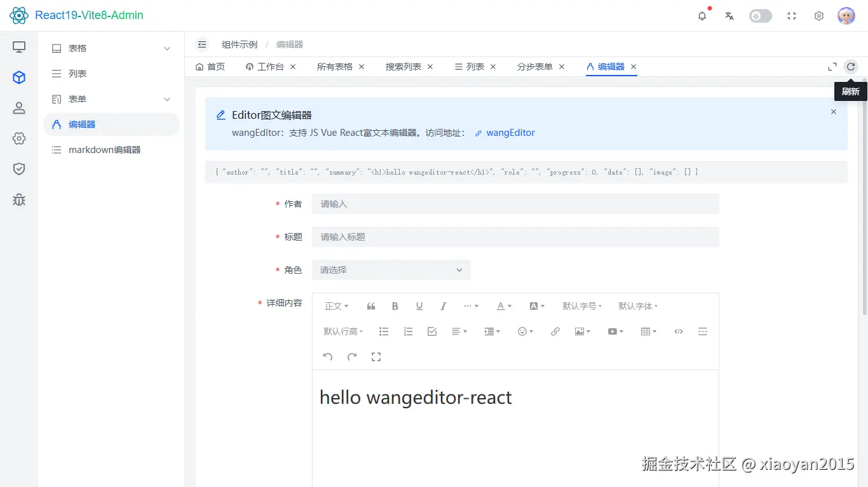Switch to the 列表 tab

[x=470, y=67]
